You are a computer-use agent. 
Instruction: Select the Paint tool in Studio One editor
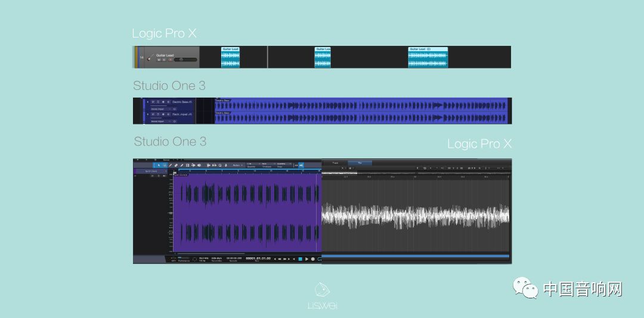point(182,166)
